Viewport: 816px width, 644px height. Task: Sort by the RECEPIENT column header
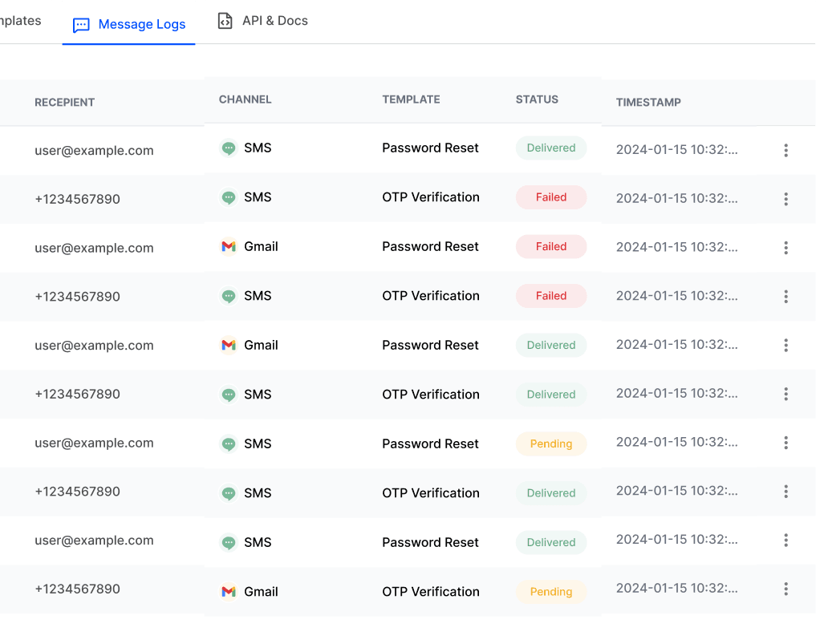(x=64, y=103)
